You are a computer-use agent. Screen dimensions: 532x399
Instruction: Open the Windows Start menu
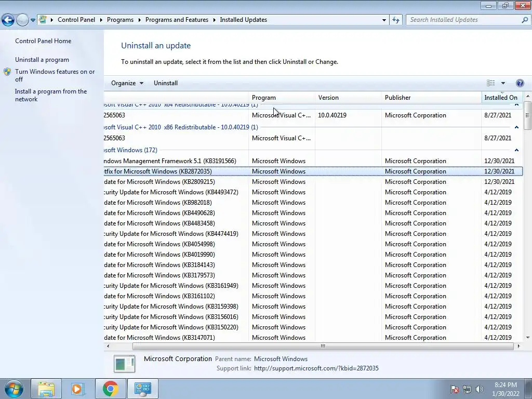14,389
